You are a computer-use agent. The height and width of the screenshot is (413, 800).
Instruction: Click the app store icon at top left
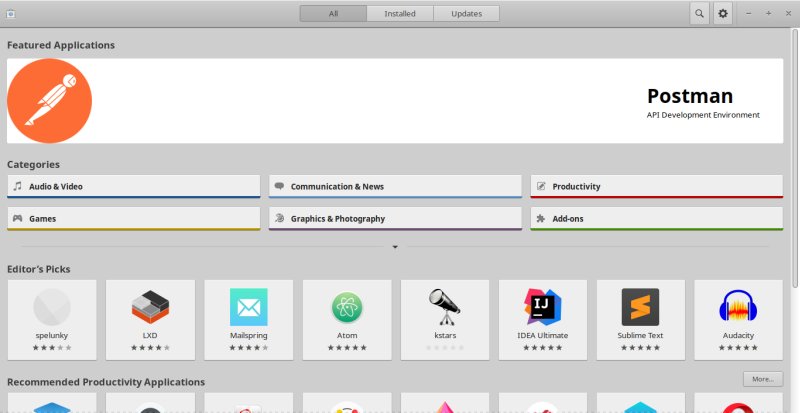[x=11, y=14]
